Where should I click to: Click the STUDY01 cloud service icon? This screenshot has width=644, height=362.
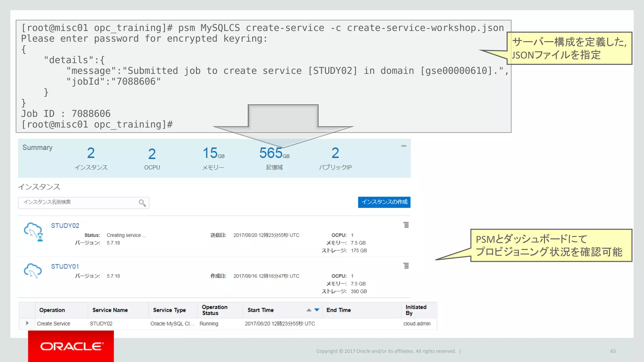pos(33,271)
